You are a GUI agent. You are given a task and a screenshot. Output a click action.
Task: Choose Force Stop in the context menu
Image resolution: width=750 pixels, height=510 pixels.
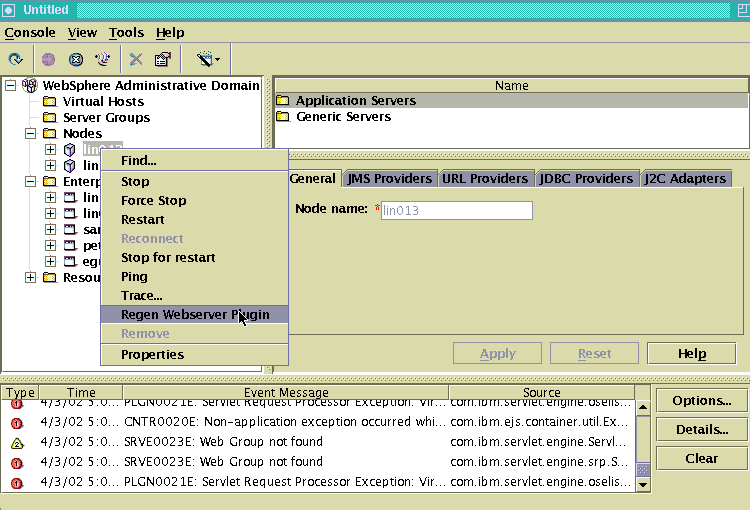point(195,200)
